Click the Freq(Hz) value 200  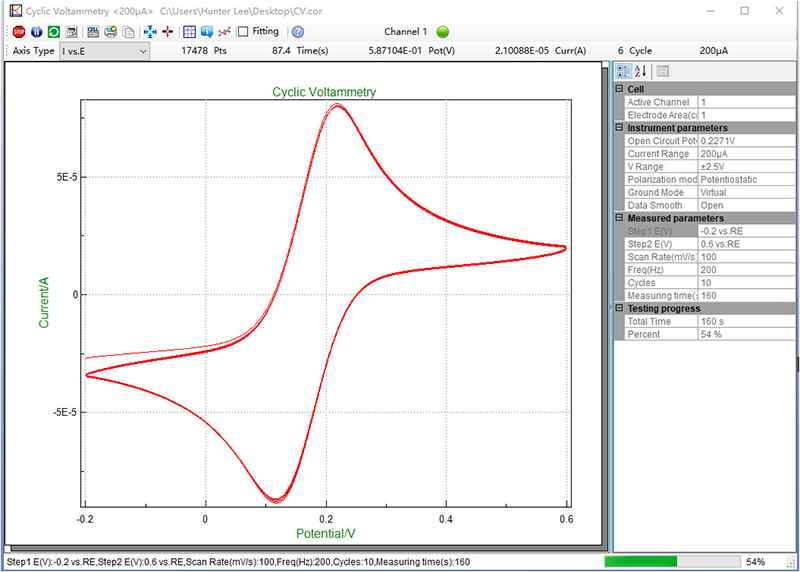708,270
